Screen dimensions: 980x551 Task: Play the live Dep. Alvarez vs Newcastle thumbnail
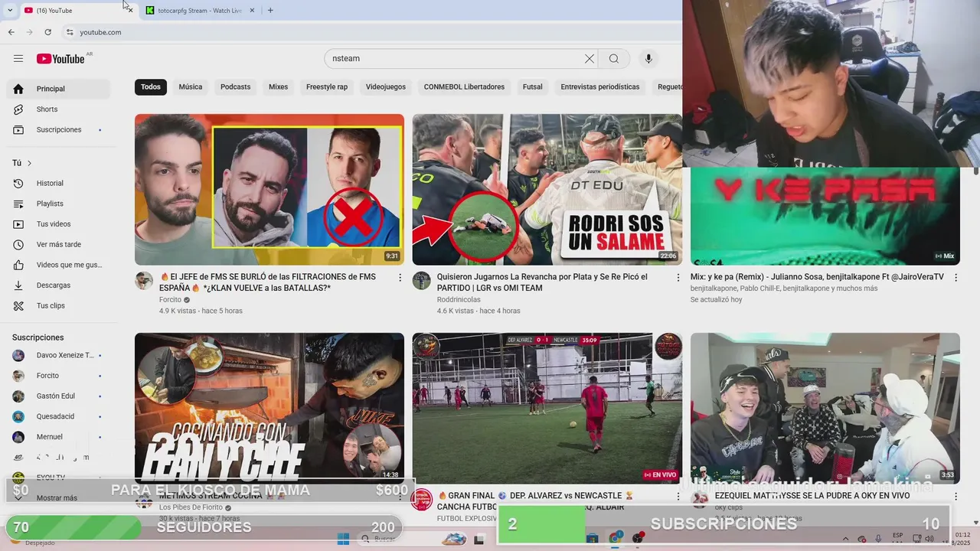547,408
